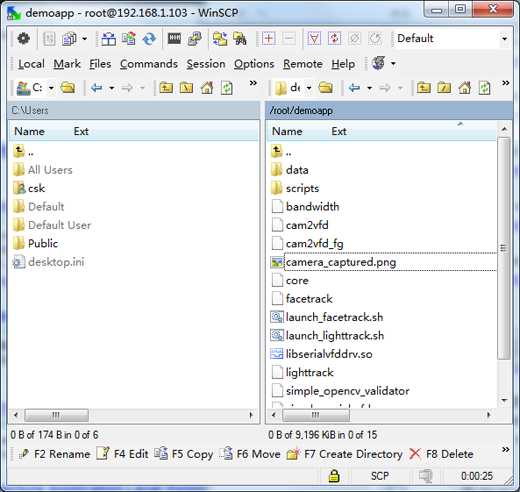Go to local parent directory icon

coord(166,88)
